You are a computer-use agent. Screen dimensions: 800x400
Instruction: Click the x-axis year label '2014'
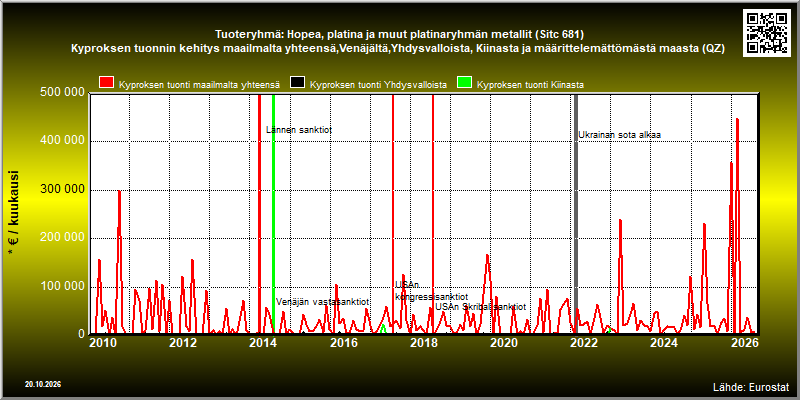click(x=263, y=343)
